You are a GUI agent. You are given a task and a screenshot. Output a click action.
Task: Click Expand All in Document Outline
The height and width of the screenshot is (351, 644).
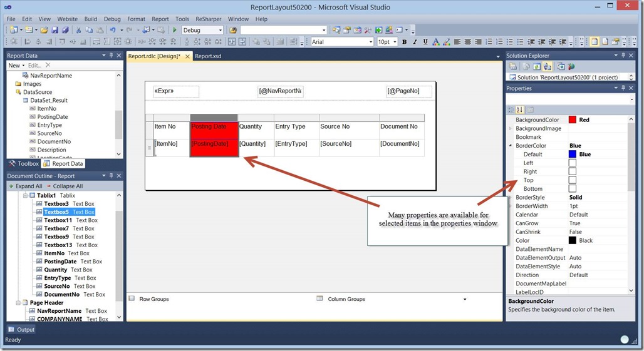(x=26, y=186)
